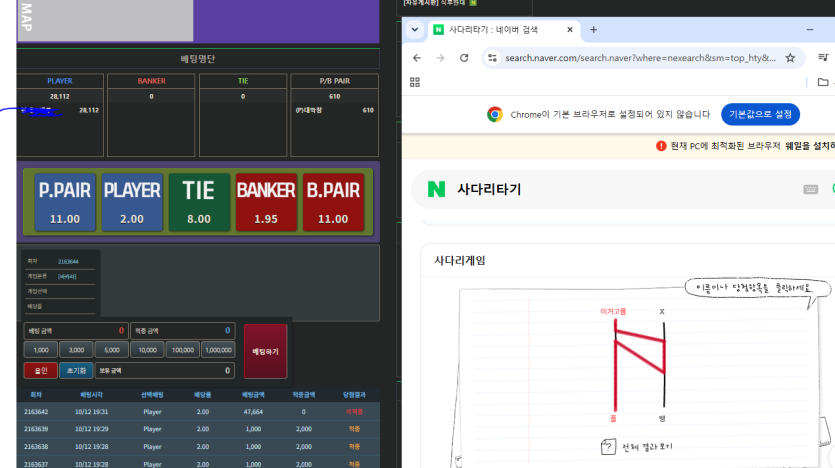This screenshot has height=468, width=835.
Task: Bookmark this page with the star icon
Action: click(x=790, y=58)
